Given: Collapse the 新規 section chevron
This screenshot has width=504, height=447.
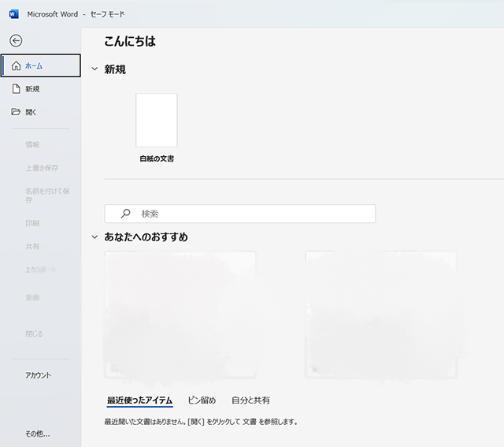Looking at the screenshot, I should coord(94,69).
